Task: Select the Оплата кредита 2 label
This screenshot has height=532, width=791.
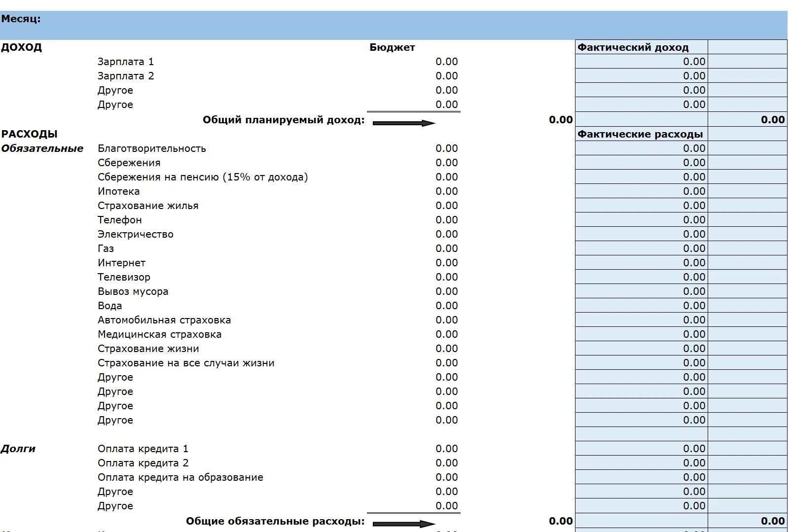Action: click(x=143, y=463)
